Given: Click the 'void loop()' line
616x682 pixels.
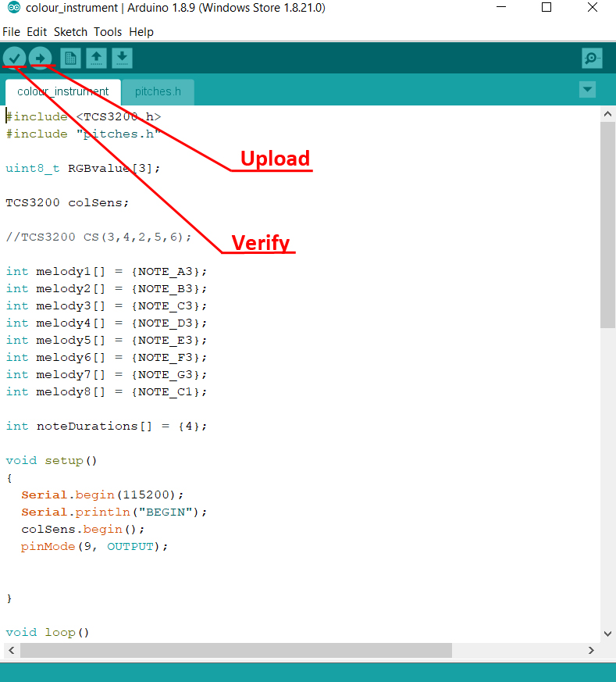Looking at the screenshot, I should (48, 633).
